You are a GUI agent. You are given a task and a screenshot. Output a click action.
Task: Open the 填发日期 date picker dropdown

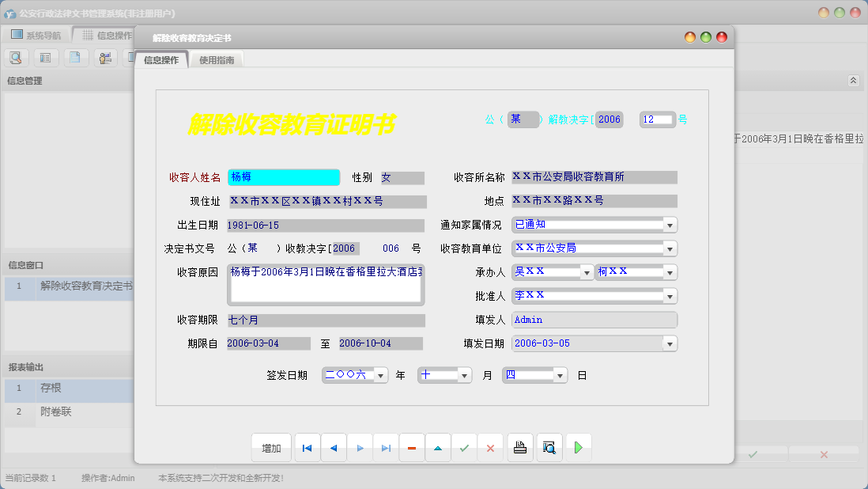tap(670, 344)
